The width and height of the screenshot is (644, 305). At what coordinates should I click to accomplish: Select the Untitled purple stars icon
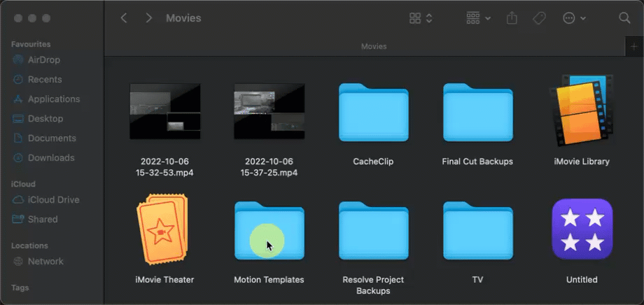[x=582, y=229]
